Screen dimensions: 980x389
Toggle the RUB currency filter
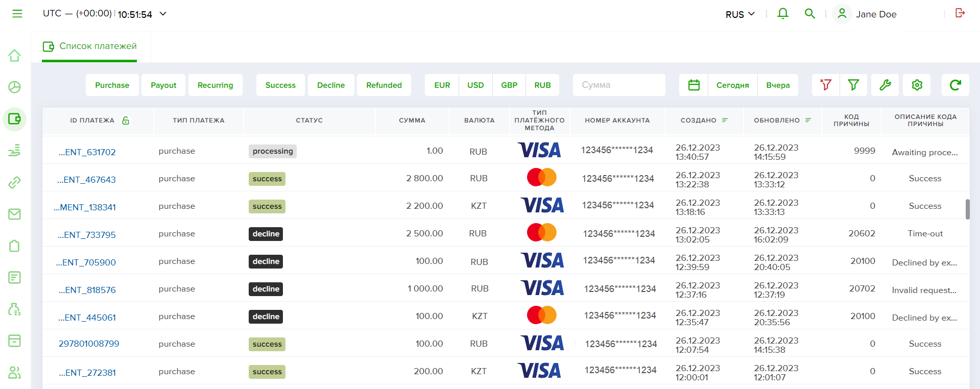pos(542,85)
